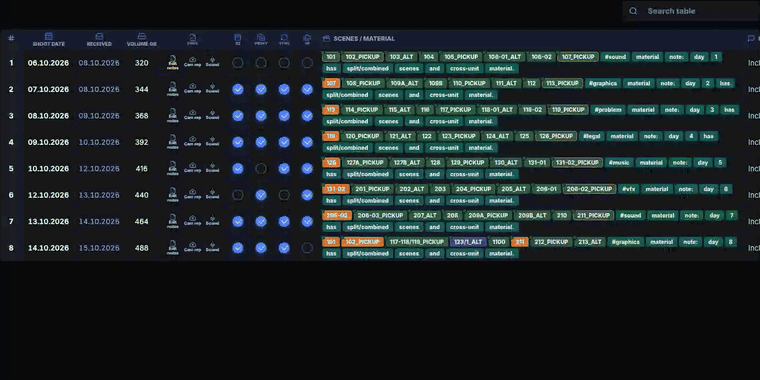
Task: Open Cam rep for the 07.10.2026 row
Action: pos(192,89)
